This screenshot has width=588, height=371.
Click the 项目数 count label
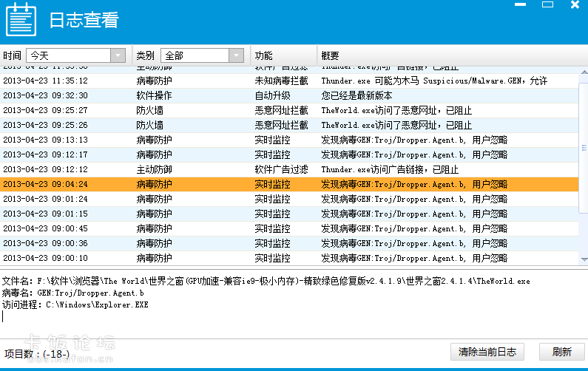point(37,354)
